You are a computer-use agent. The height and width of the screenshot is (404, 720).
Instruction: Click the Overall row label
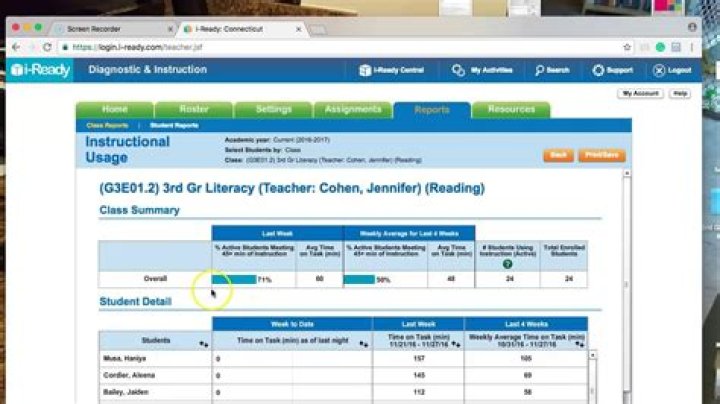[x=155, y=279]
